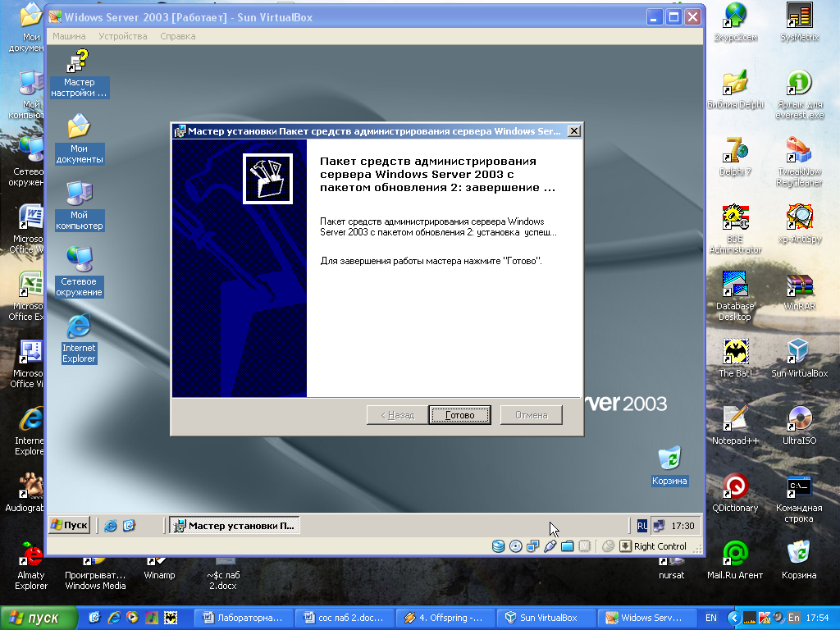
Task: Select the SysMetrix host desktop icon
Action: [799, 22]
